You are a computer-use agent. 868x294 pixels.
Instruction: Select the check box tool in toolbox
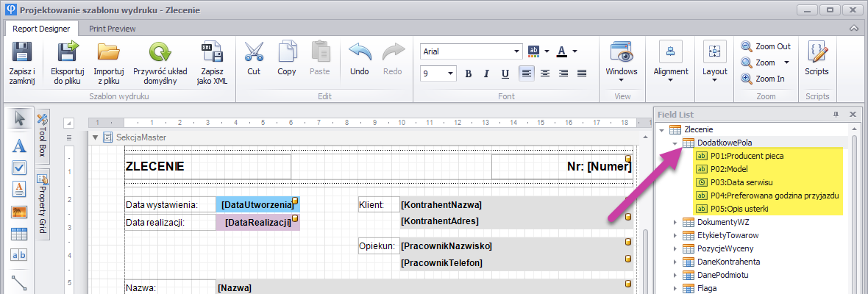20,168
